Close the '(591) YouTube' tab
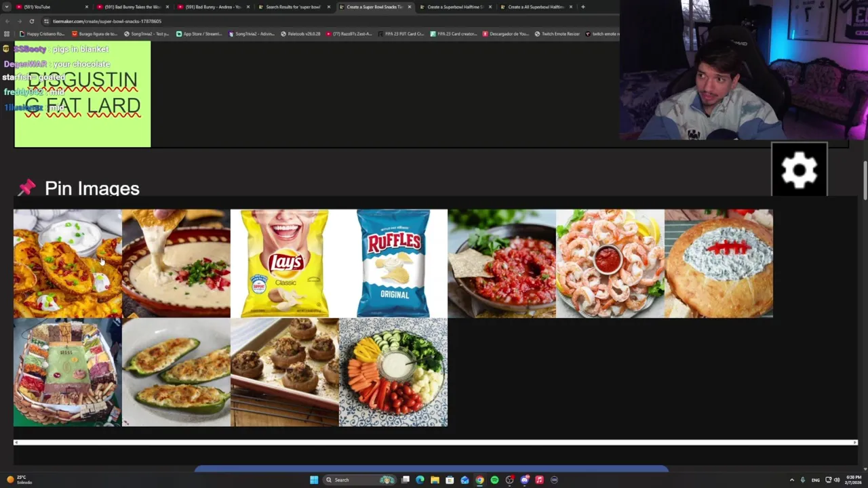This screenshot has width=868, height=488. 86,7
